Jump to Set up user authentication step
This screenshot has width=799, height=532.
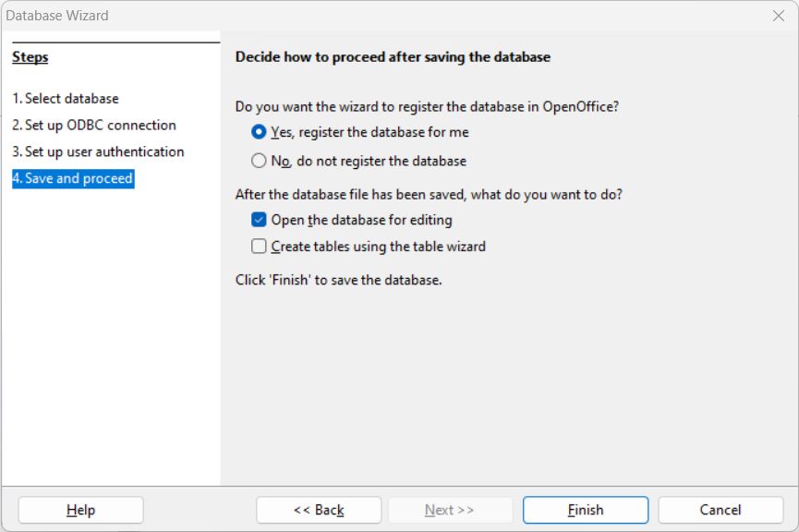[98, 152]
